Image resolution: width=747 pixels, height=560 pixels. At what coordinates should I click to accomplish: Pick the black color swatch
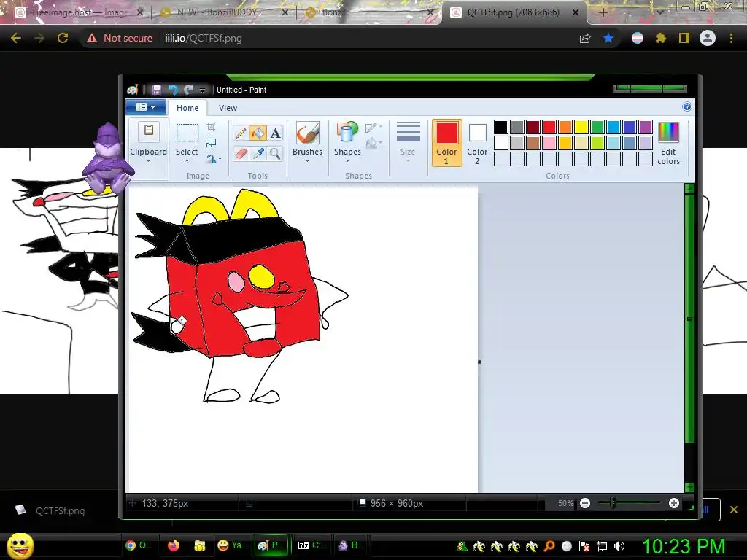(x=500, y=127)
